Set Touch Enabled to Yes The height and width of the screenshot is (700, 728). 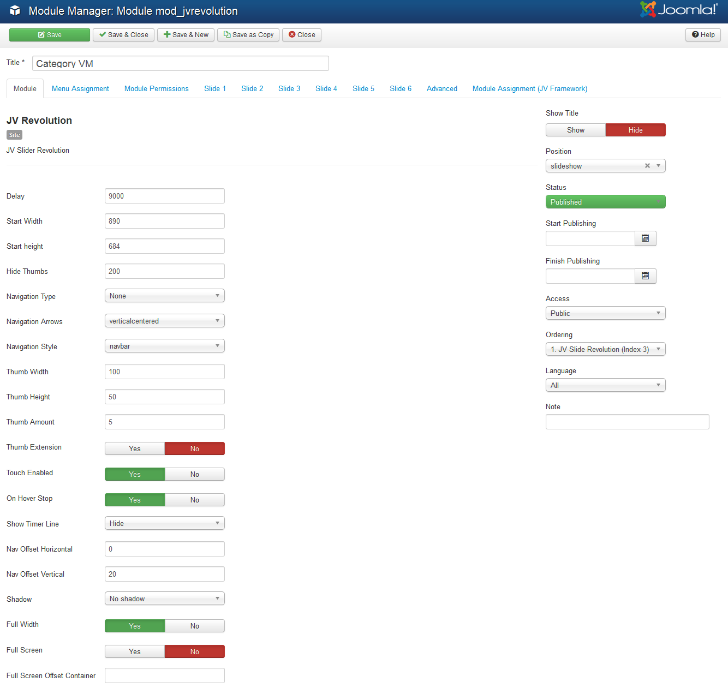135,474
